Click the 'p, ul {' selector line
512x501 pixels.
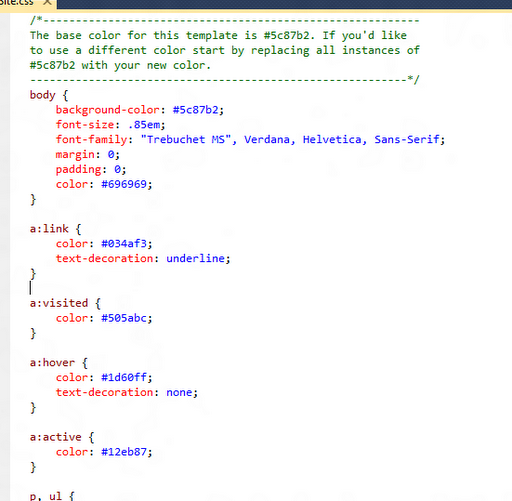tap(52, 496)
